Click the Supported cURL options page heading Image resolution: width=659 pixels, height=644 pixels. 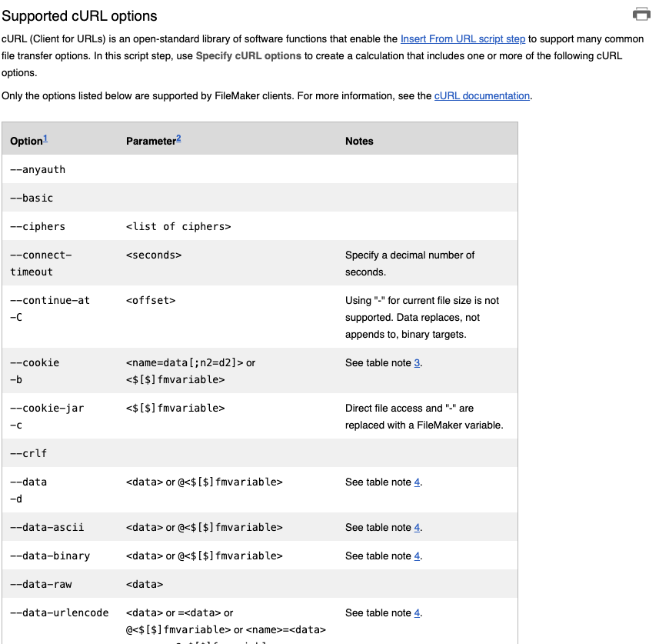point(79,16)
